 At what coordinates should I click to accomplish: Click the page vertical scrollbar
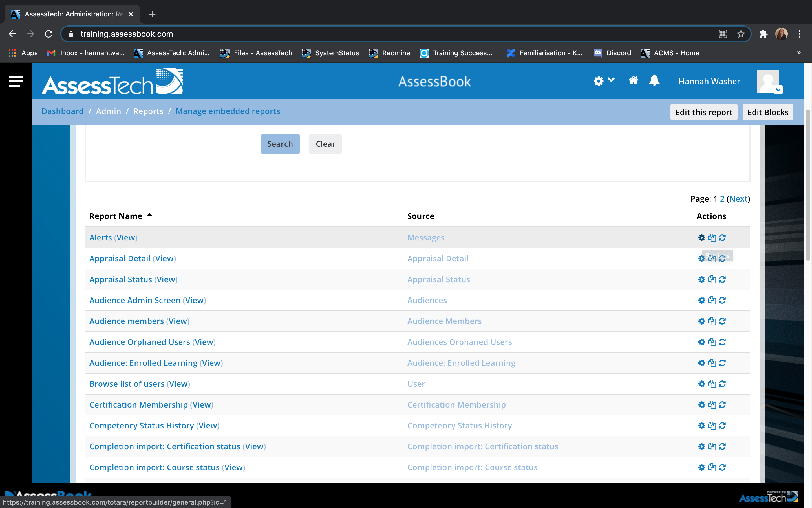pos(808,185)
